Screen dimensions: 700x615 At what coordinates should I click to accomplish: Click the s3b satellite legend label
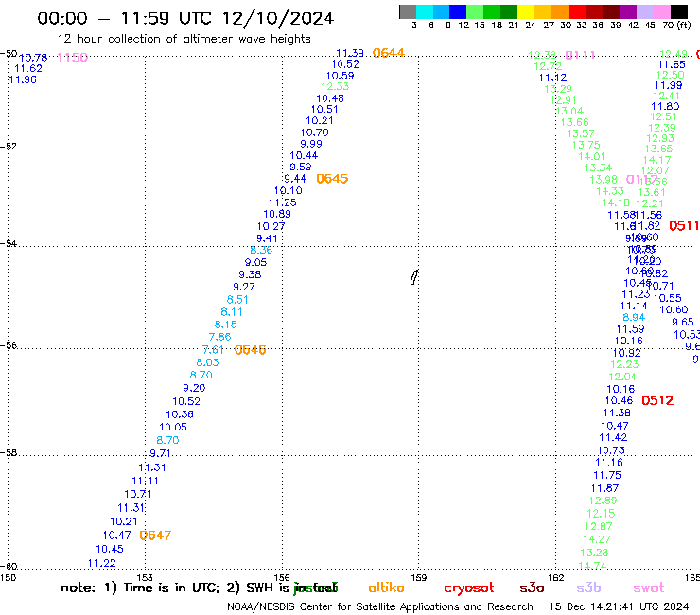(588, 588)
